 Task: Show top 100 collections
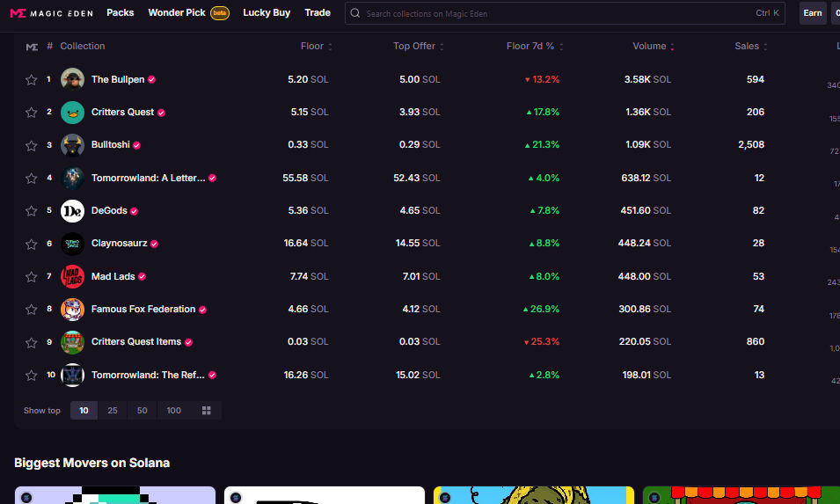tap(173, 411)
